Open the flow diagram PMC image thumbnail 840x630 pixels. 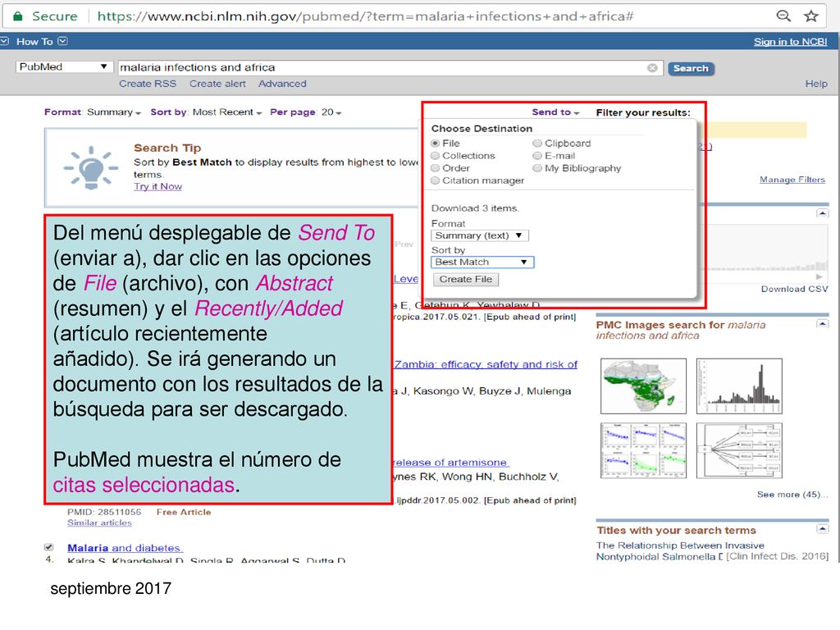739,450
